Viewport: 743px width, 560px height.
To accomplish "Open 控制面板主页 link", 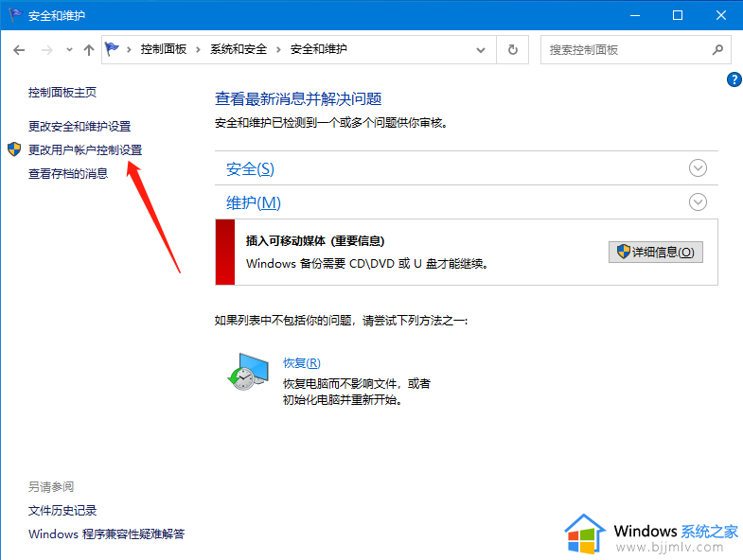I will 62,93.
